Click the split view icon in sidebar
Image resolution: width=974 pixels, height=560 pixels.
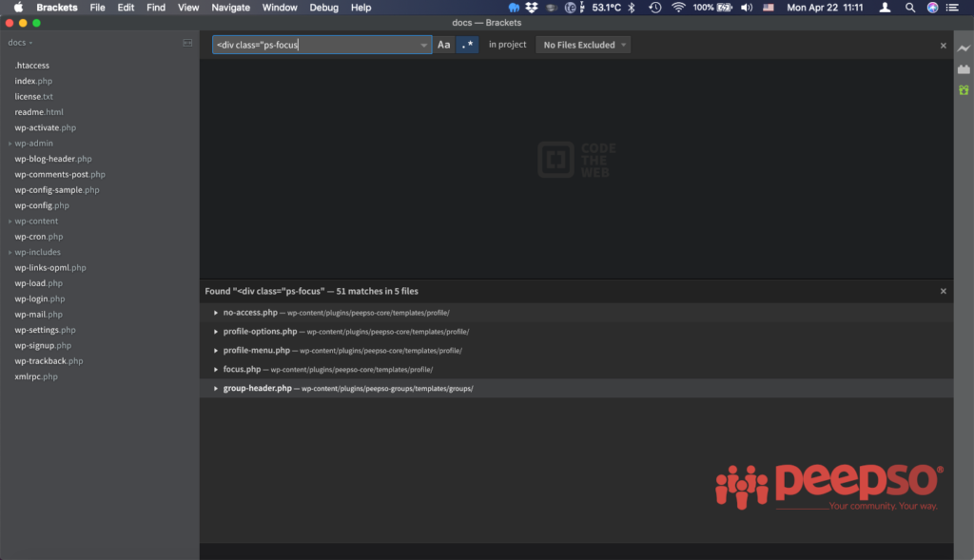[x=187, y=43]
